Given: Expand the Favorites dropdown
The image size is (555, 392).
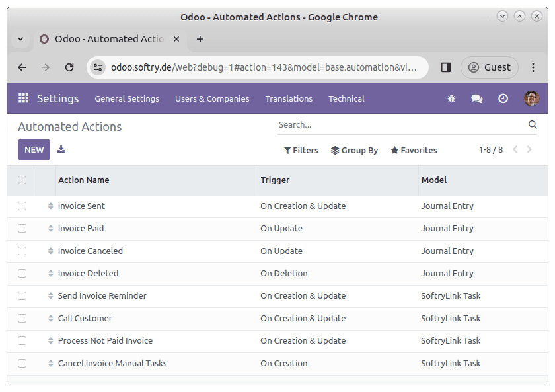Looking at the screenshot, I should [x=414, y=150].
